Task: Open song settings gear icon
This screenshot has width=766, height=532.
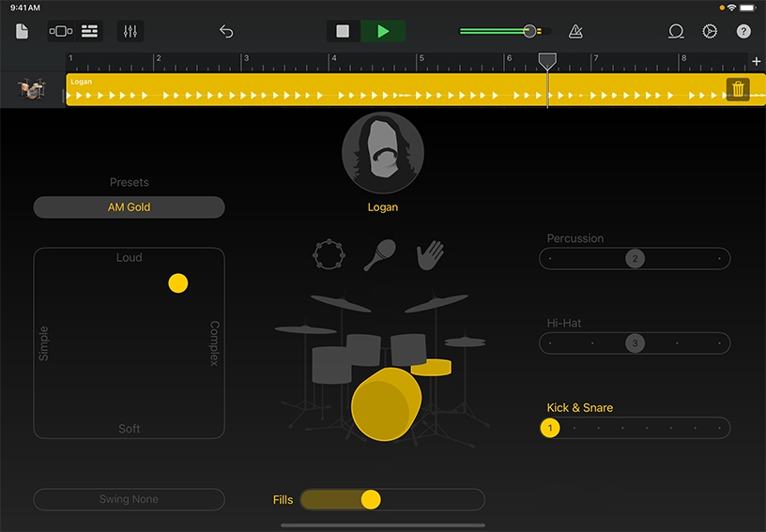Action: (710, 31)
